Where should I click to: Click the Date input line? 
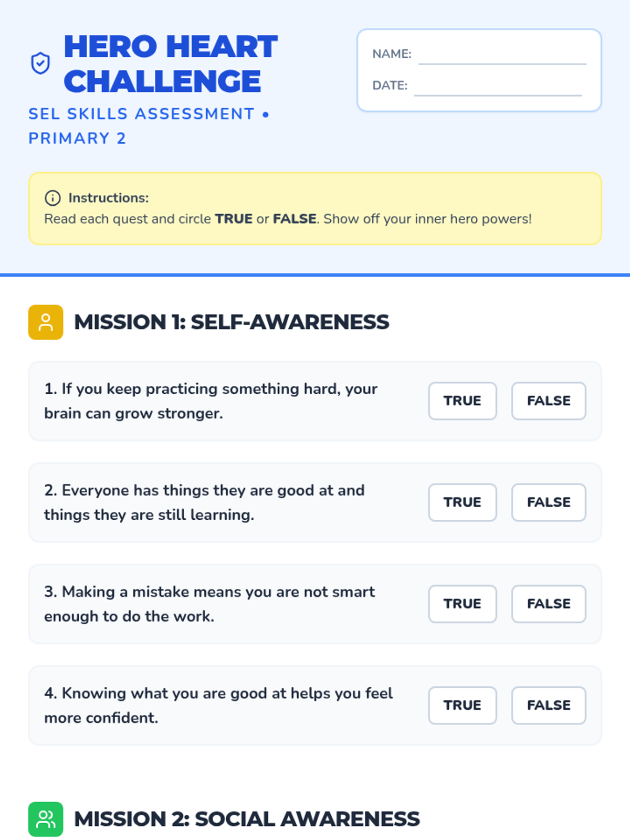click(x=498, y=87)
